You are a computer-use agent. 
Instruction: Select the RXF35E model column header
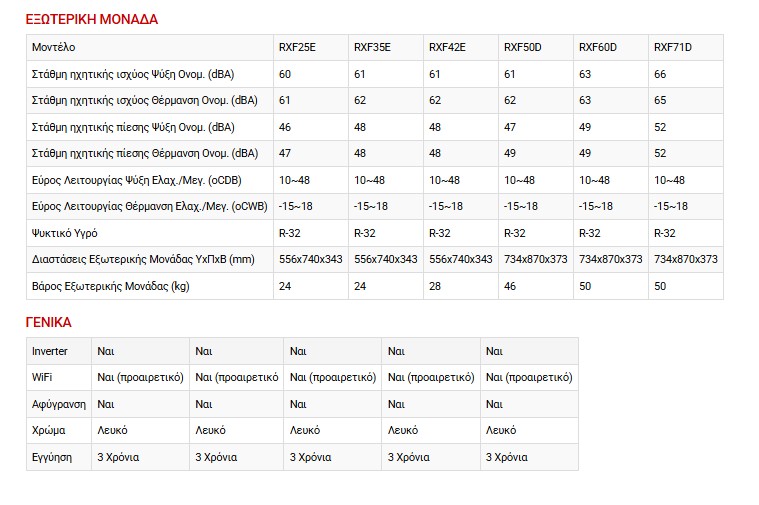pyautogui.click(x=372, y=47)
